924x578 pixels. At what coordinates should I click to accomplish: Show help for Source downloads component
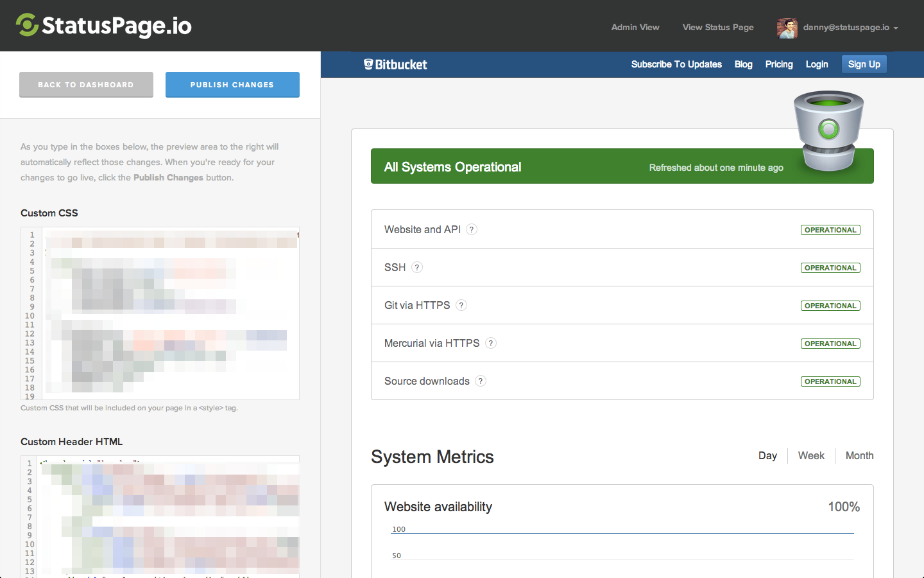pyautogui.click(x=481, y=381)
